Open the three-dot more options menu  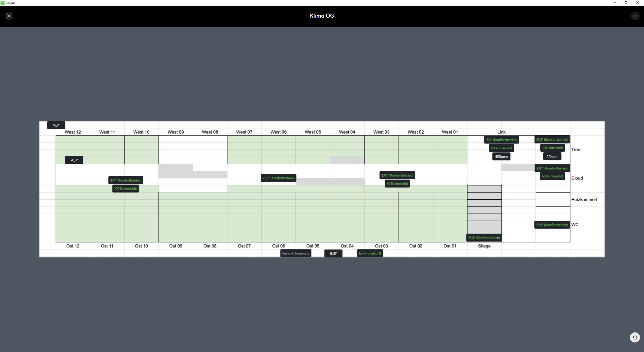click(635, 16)
